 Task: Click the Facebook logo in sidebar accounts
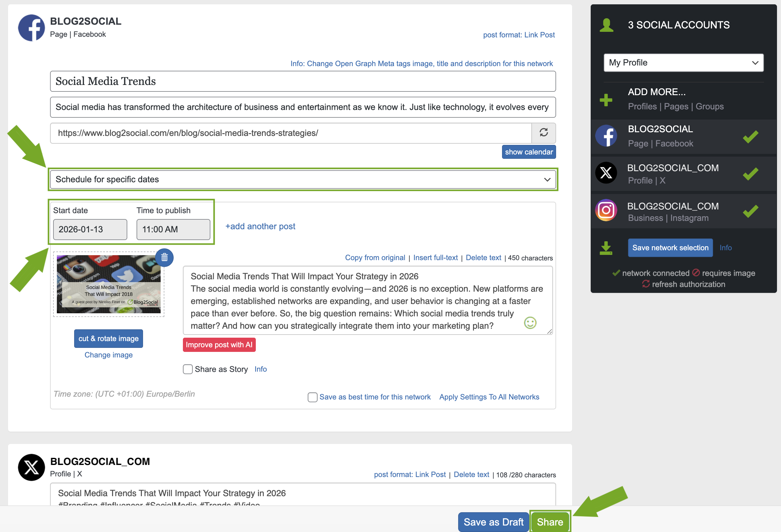coord(606,136)
